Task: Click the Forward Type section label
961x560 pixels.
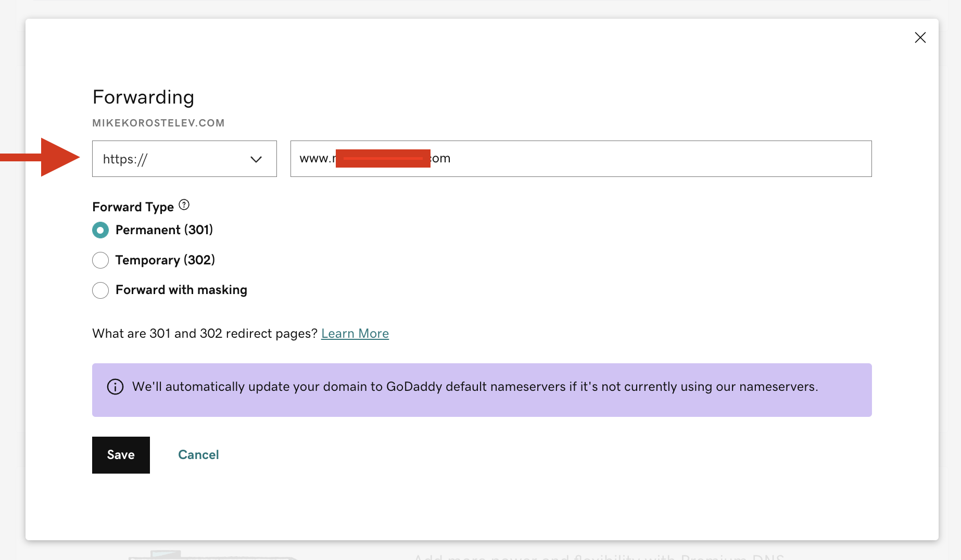Action: click(x=133, y=207)
